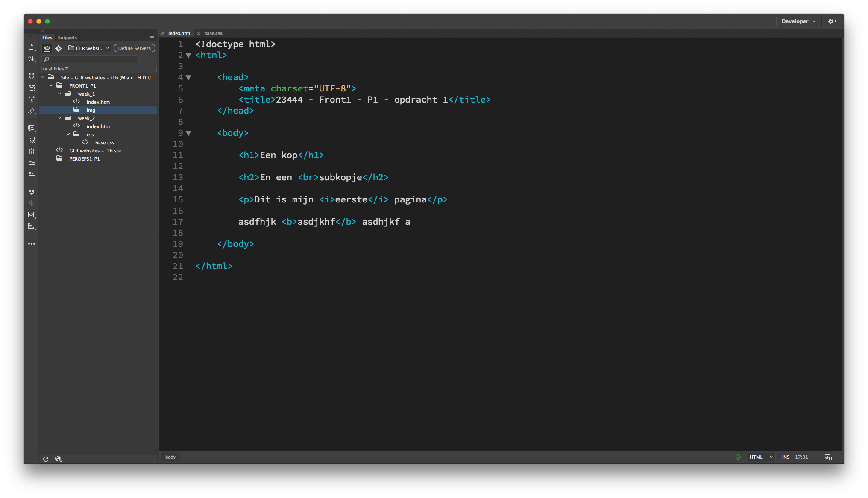This screenshot has width=868, height=498.
Task: Click the real-time preview icon in status bar
Action: click(827, 457)
